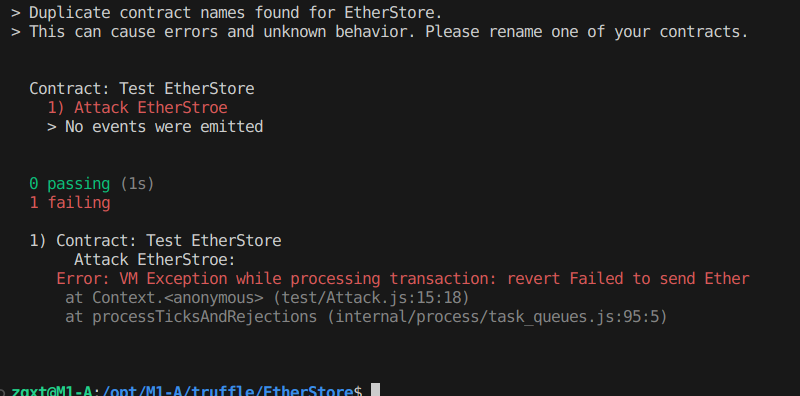
Task: Click the 'at Context.<anonymous>' stack line
Action: (267, 298)
